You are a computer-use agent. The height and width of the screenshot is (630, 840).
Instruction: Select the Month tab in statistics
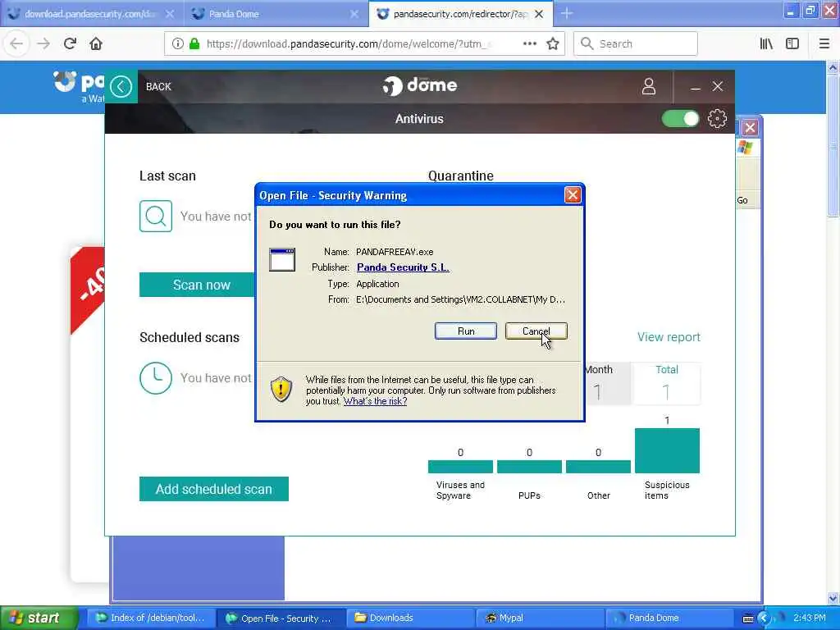pos(606,384)
